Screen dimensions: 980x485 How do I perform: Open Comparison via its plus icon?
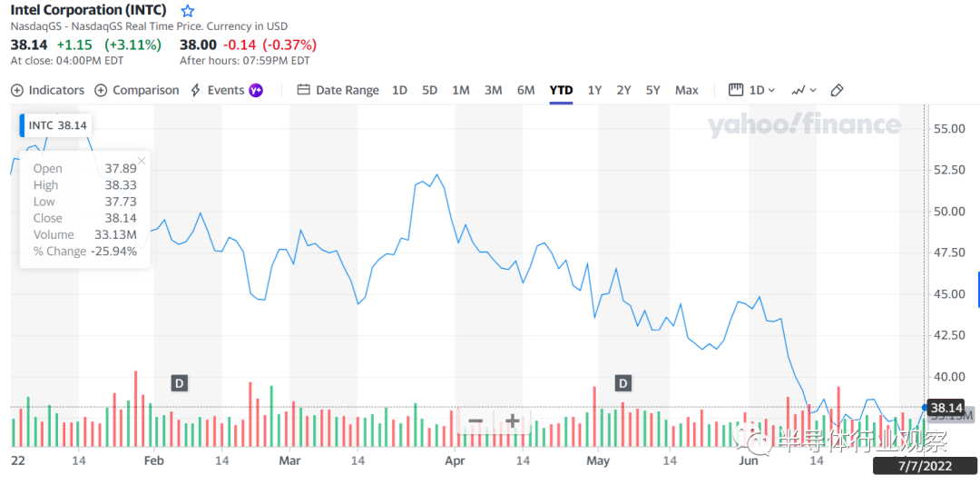tap(101, 90)
